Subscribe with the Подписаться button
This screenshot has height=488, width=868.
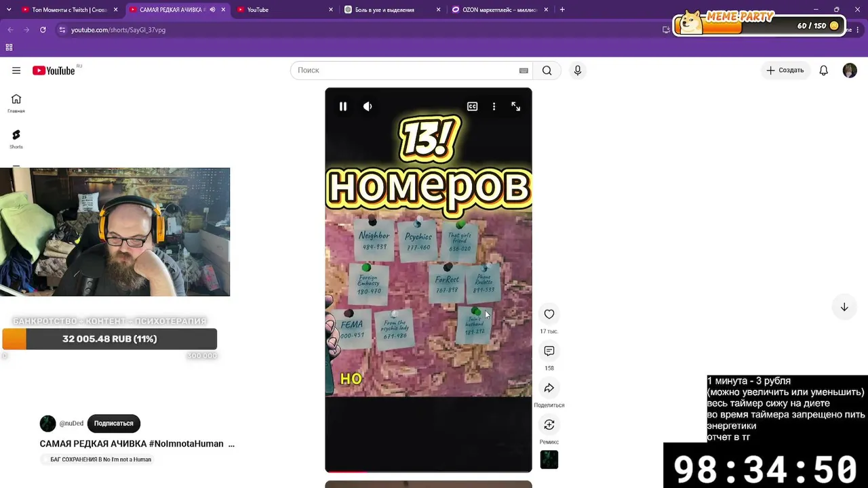pyautogui.click(x=113, y=424)
